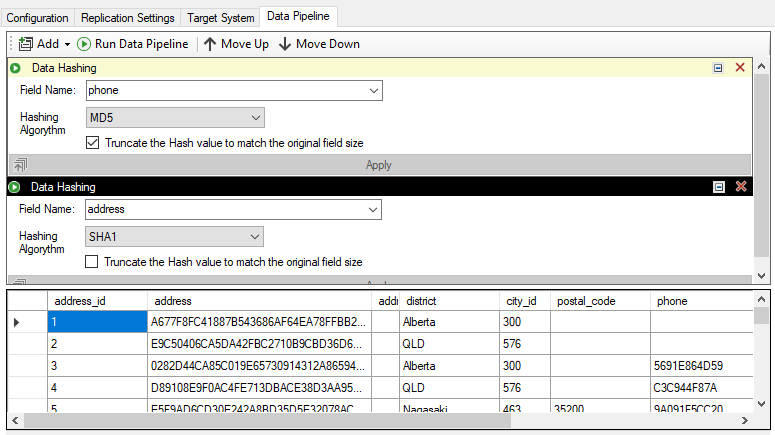Remove the phone Data Hashing step
This screenshot has height=435, width=775.
741,68
